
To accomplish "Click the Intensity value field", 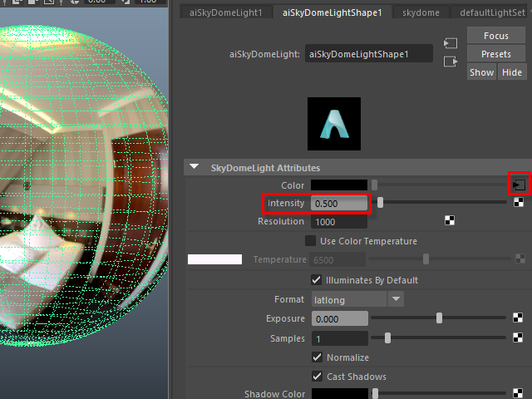I will [339, 203].
